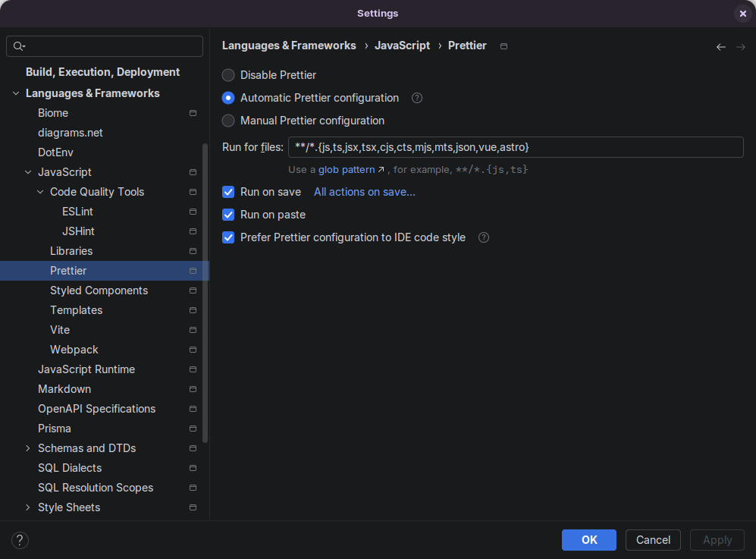Open the Webpack settings page
Viewport: 756px width, 559px height.
(x=74, y=350)
